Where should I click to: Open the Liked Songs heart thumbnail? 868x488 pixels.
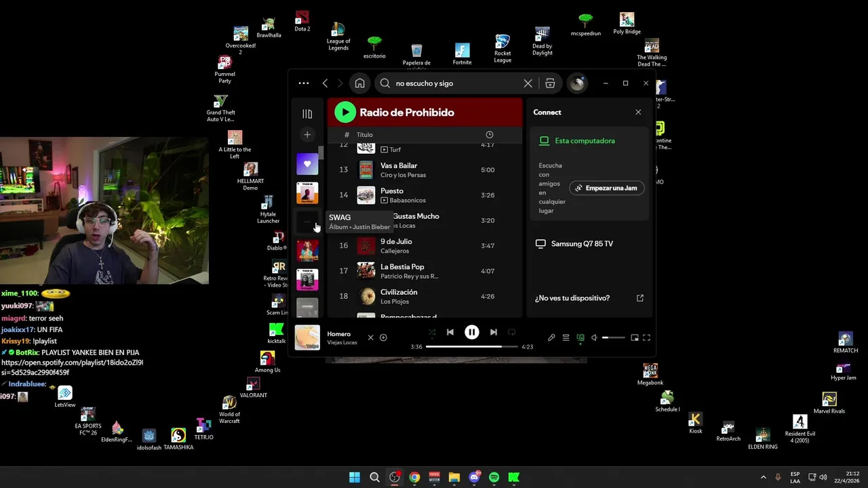[x=307, y=164]
